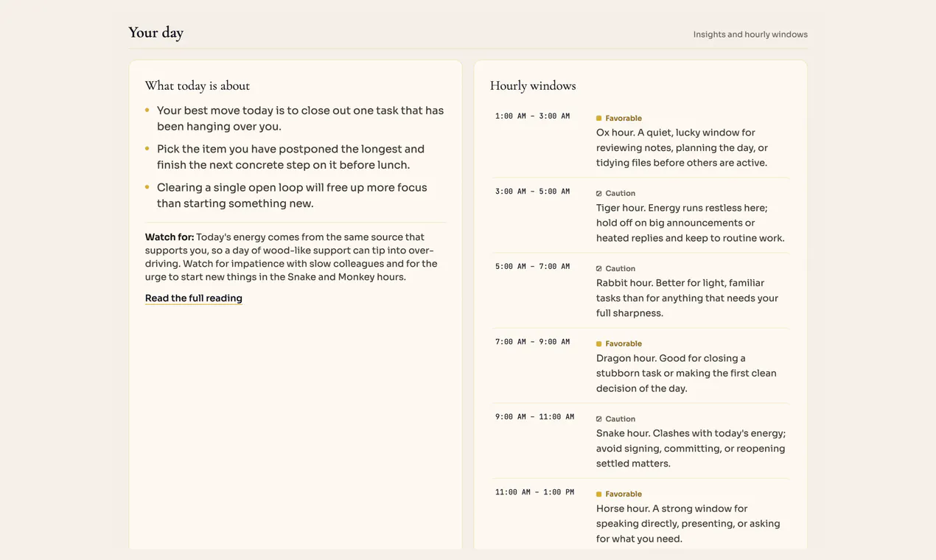Select the bullet starting 'Your best move today'
The width and height of the screenshot is (936, 560).
(301, 119)
